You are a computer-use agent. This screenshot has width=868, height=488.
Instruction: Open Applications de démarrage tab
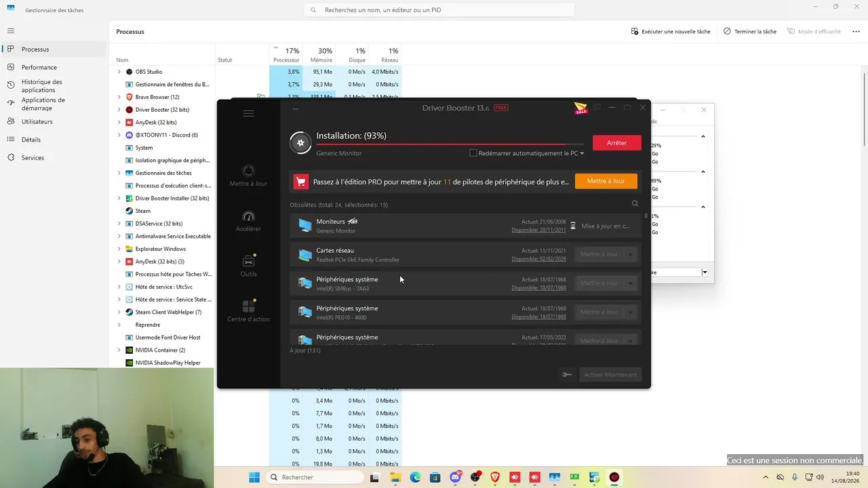click(x=54, y=104)
